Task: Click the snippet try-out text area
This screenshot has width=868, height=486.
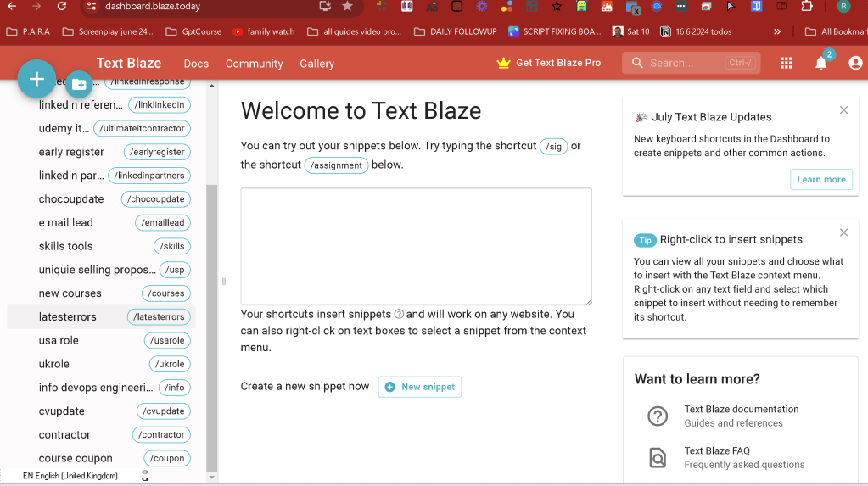Action: pos(417,246)
